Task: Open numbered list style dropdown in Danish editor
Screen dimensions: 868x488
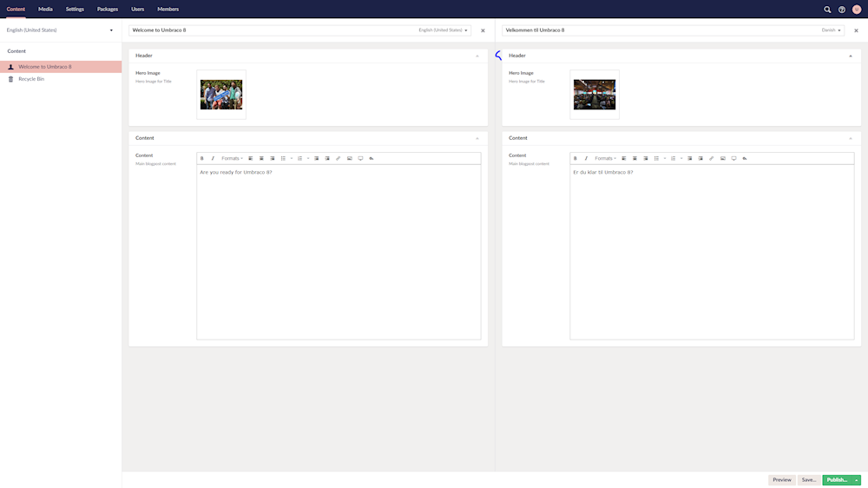Action: coord(681,158)
